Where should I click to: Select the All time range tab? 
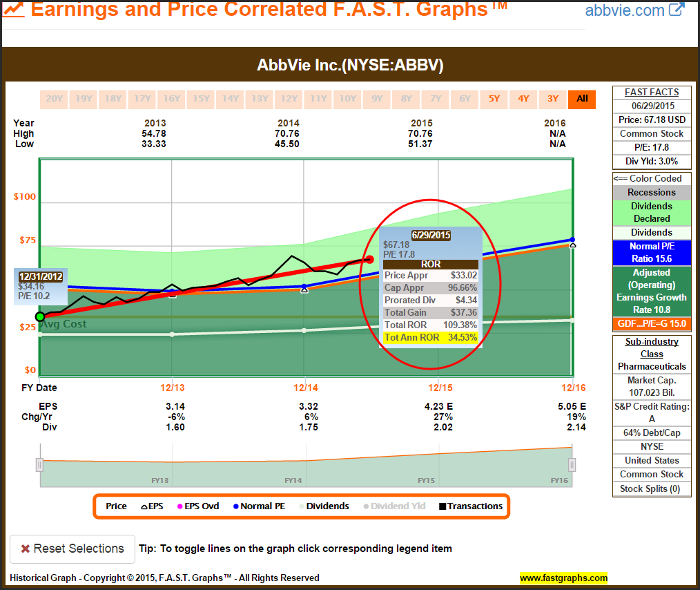(582, 99)
